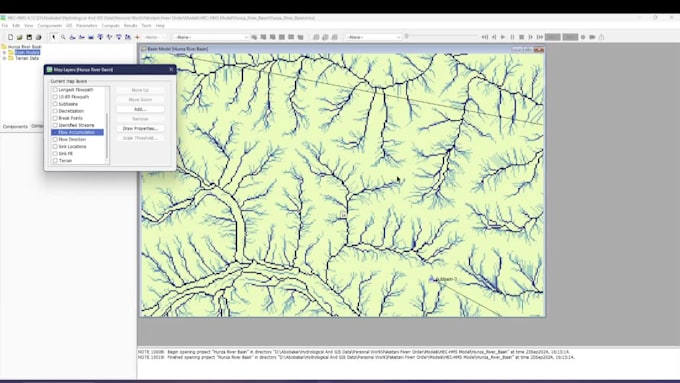This screenshot has width=680, height=383.
Task: Select the Arrow pointer tool
Action: [x=53, y=37]
